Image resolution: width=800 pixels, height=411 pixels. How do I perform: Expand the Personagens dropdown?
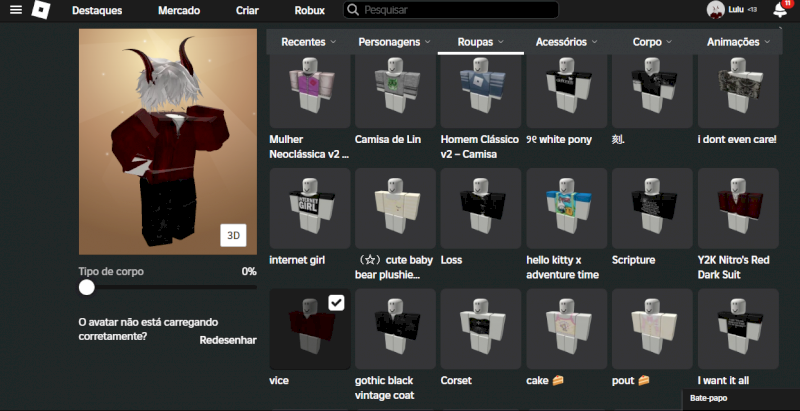click(x=396, y=43)
